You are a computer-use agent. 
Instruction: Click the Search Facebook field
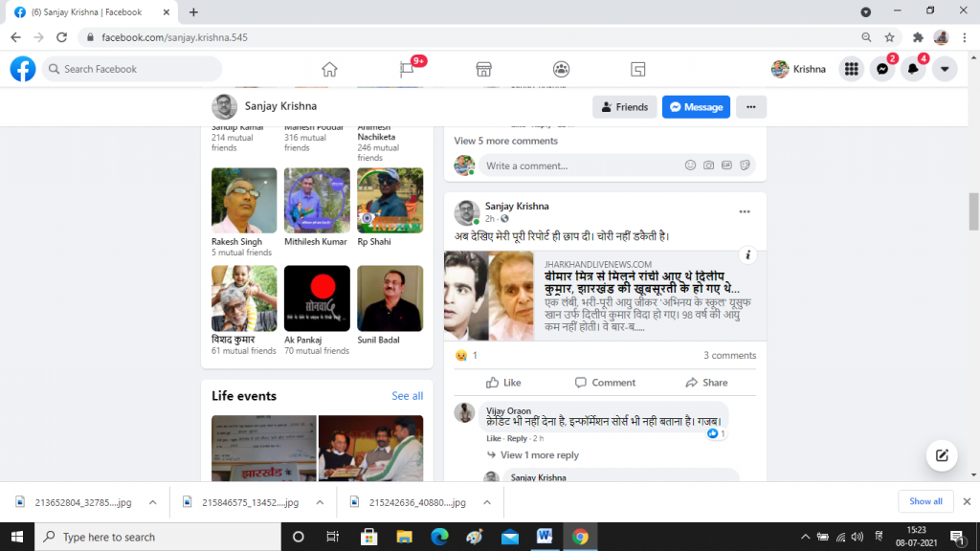pos(132,69)
